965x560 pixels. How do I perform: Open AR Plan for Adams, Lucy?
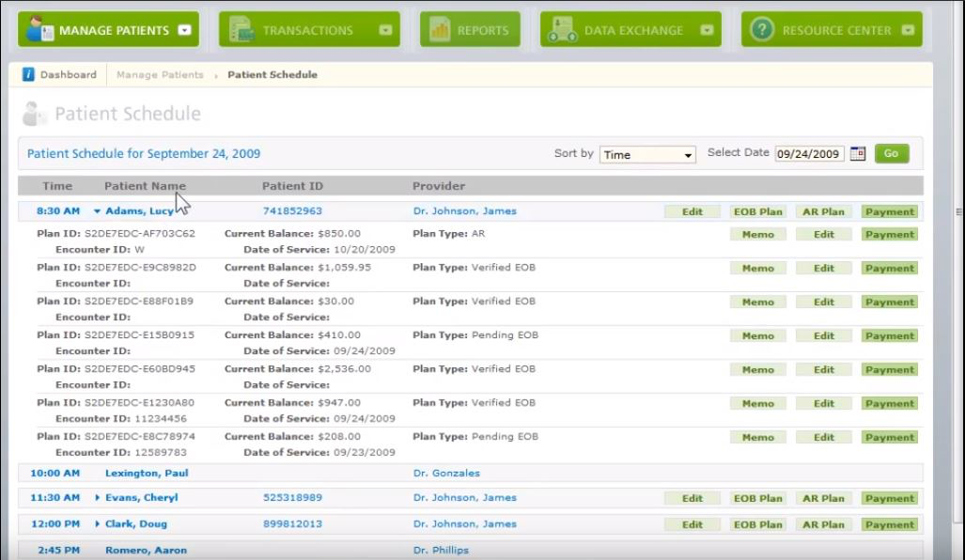(x=823, y=210)
